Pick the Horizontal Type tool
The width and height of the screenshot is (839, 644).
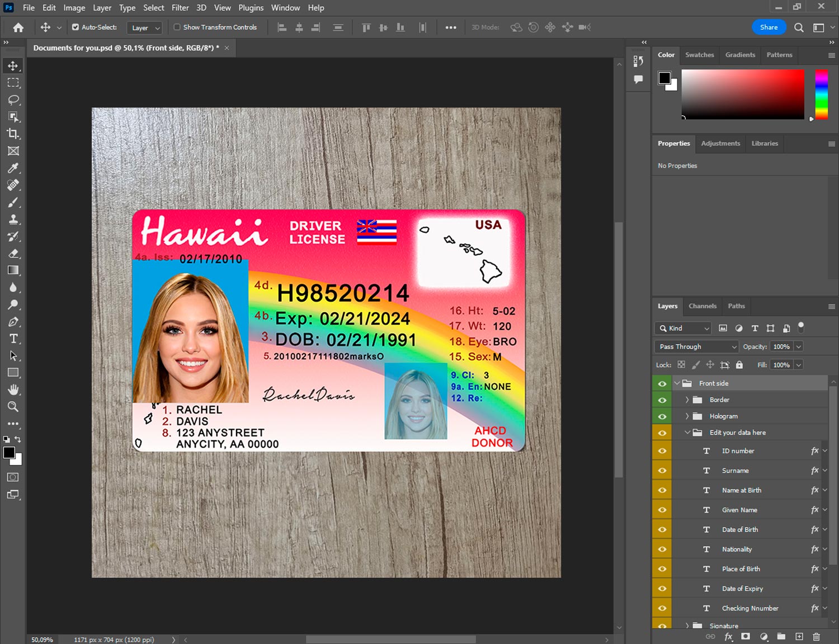coord(13,339)
